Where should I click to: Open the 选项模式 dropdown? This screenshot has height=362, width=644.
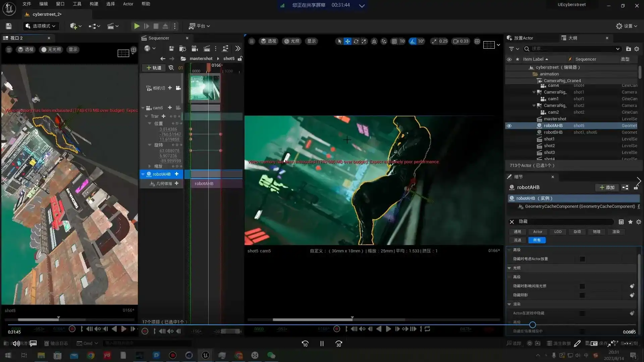41,26
